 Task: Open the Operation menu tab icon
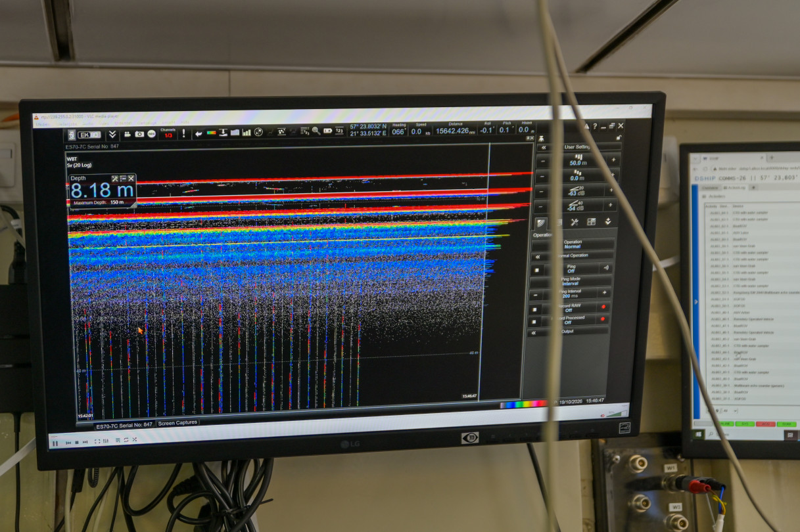pos(540,223)
